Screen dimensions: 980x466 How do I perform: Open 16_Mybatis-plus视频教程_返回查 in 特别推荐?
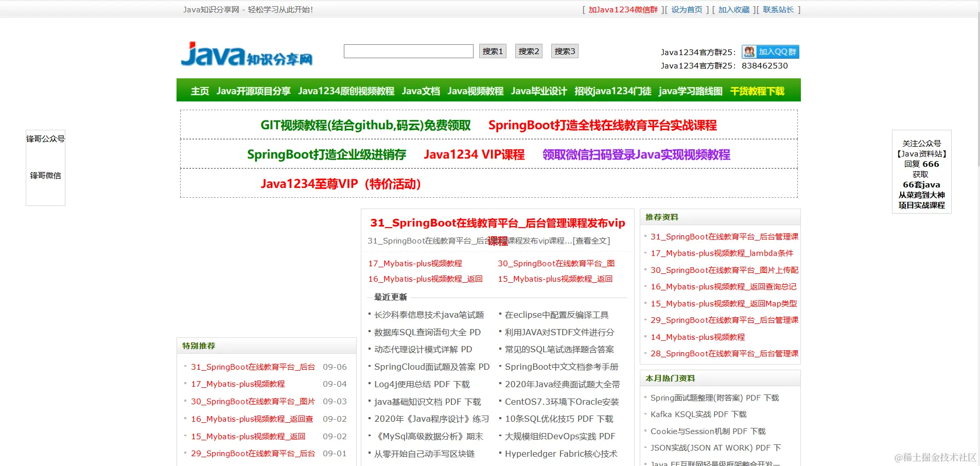coord(252,419)
